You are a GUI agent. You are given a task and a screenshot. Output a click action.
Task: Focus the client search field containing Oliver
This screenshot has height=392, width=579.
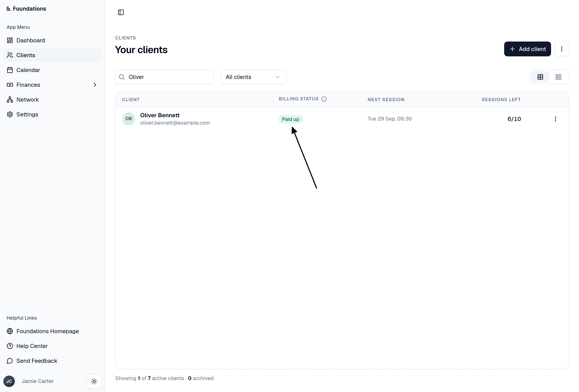click(x=164, y=77)
